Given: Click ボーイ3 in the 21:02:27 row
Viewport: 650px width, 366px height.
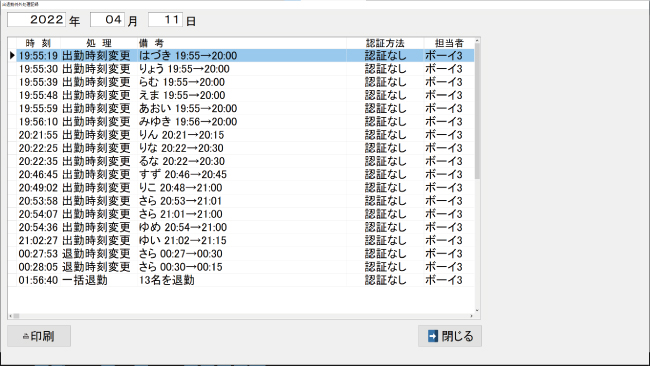Looking at the screenshot, I should click(444, 241).
